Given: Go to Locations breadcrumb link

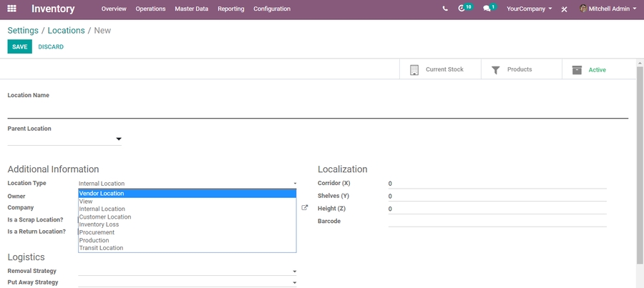Looking at the screenshot, I should click(66, 31).
